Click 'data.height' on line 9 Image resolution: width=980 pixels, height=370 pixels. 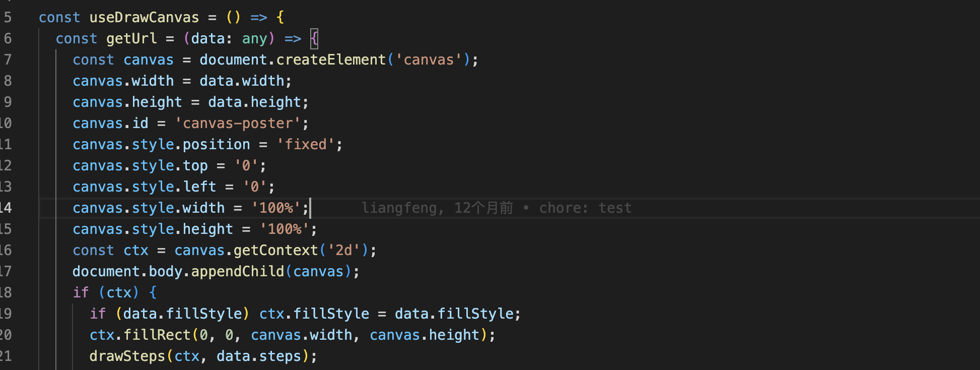coord(254,102)
